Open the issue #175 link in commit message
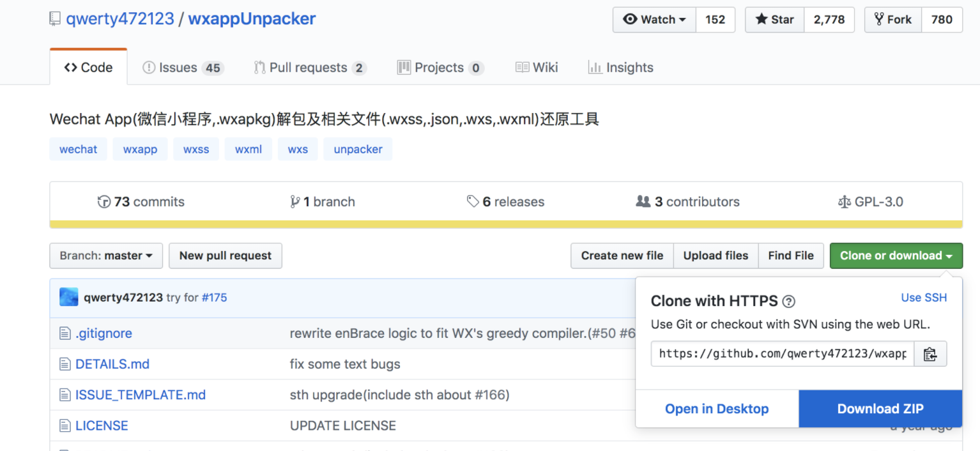Viewport: 980px width, 451px height. (214, 298)
